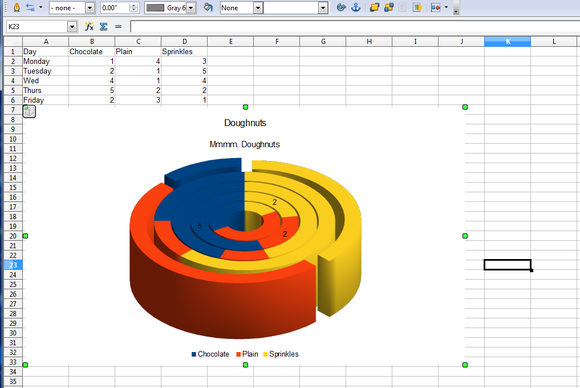This screenshot has height=388, width=580.
Task: Click the Sum sigma icon
Action: 104,27
